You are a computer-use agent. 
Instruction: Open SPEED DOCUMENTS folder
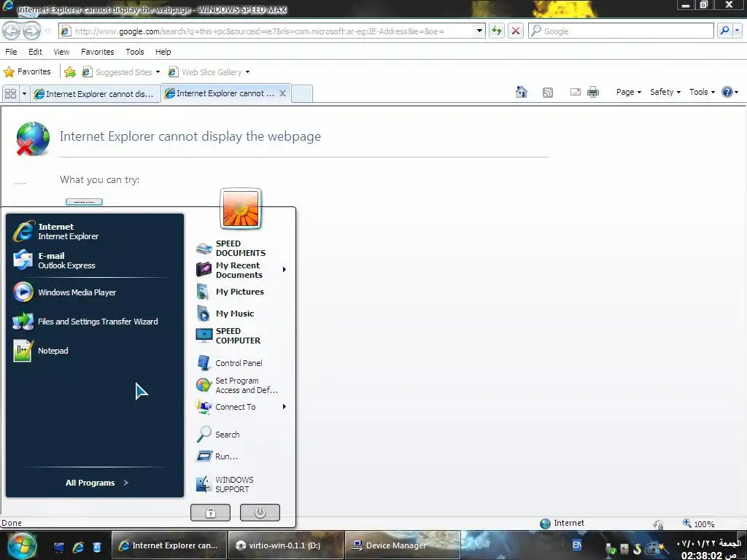point(241,248)
